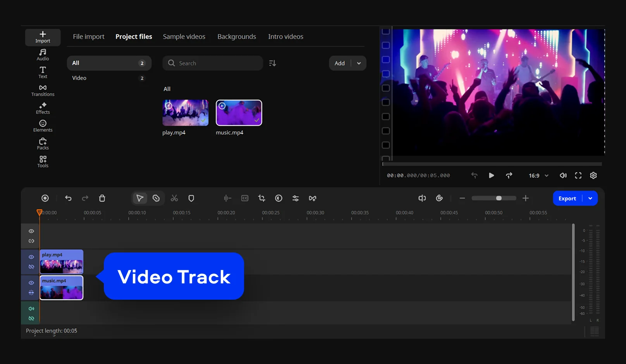The image size is (626, 364).
Task: Open the Transitions panel in sidebar
Action: (x=43, y=90)
